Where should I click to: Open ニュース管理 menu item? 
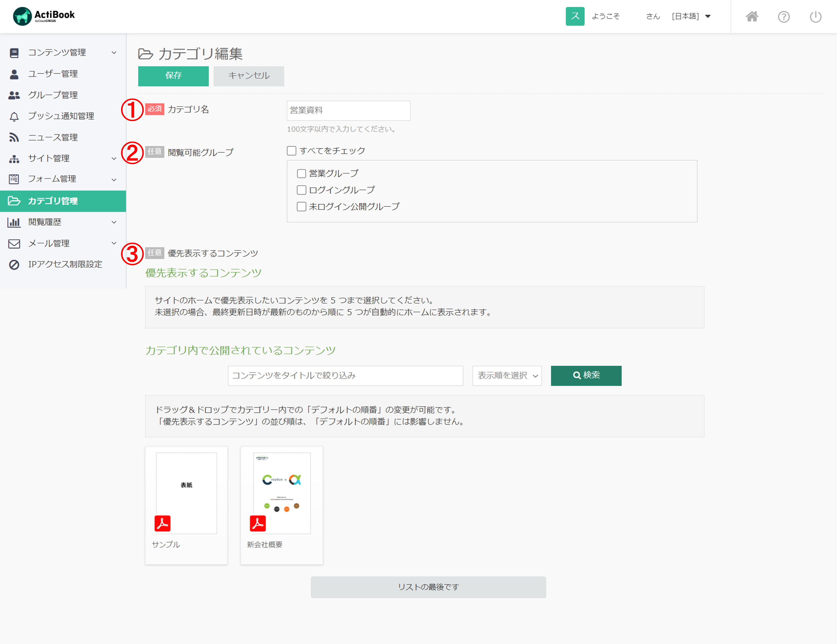coord(63,137)
